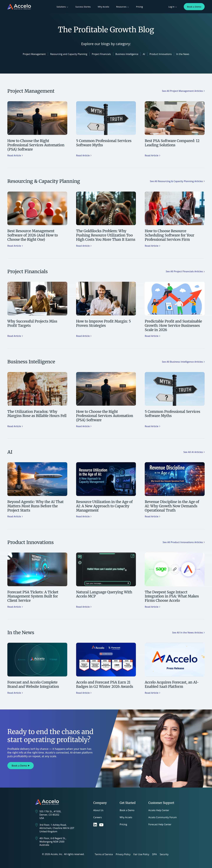Screen dimensions: 212x868
Task: Open Accelo Community Forum in the footer
Action: 163,817
